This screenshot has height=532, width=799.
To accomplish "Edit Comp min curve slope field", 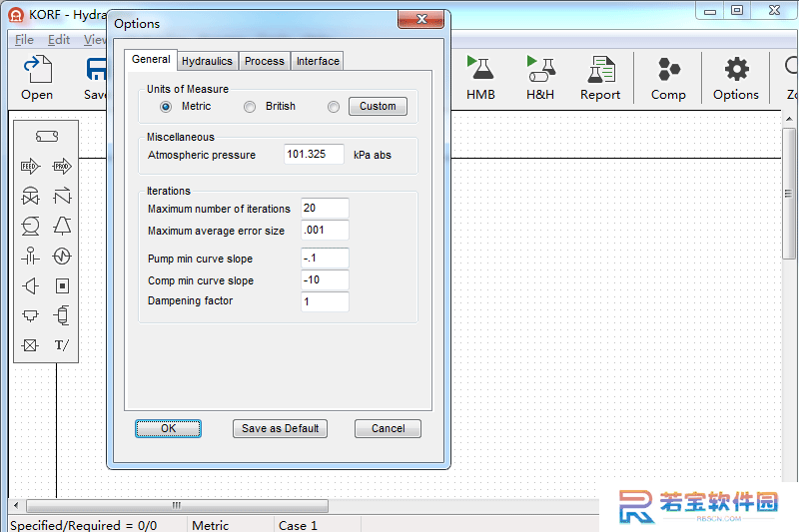I will (325, 280).
